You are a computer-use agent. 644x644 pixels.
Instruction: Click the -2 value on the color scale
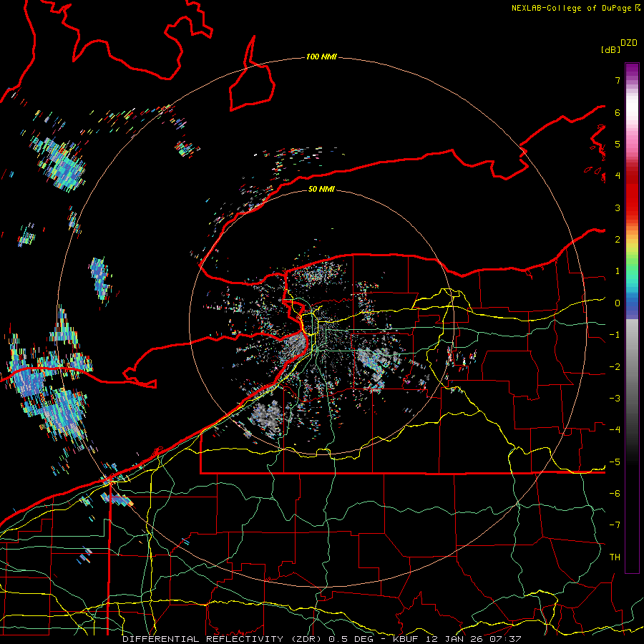click(615, 367)
